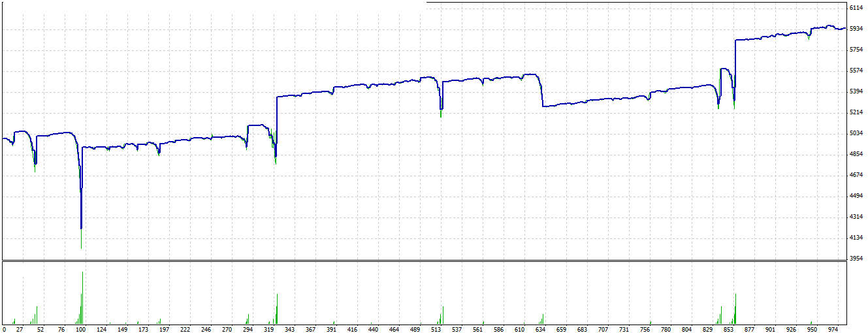Click the 197 horizontal axis label
Screen dimensions: 868x333
[x=165, y=329]
